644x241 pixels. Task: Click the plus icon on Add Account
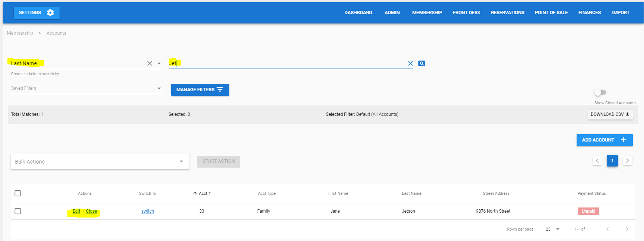tap(624, 140)
